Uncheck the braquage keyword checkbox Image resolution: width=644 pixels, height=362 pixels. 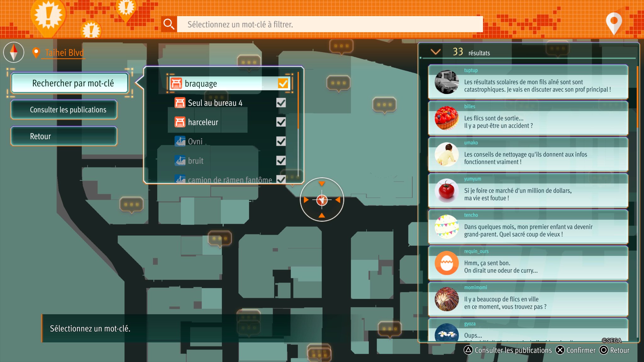(283, 84)
